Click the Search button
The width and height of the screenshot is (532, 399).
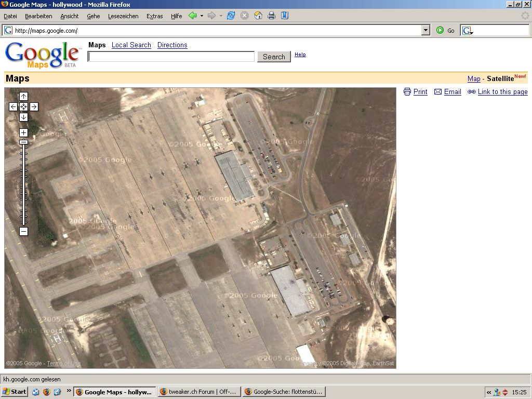click(274, 57)
